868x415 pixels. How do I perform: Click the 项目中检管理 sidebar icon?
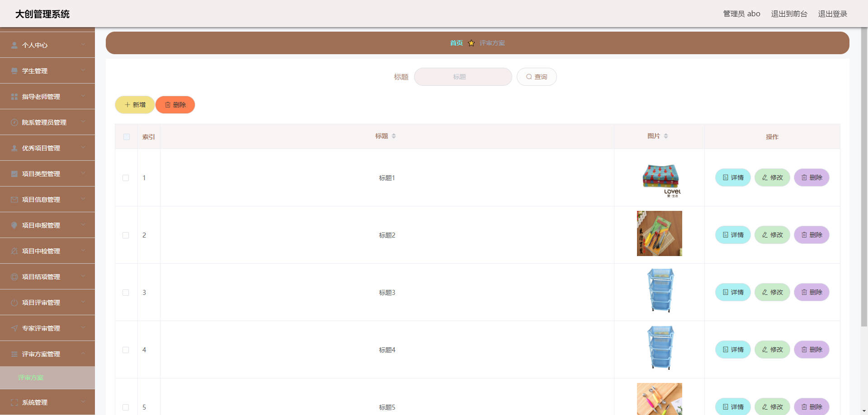14,251
